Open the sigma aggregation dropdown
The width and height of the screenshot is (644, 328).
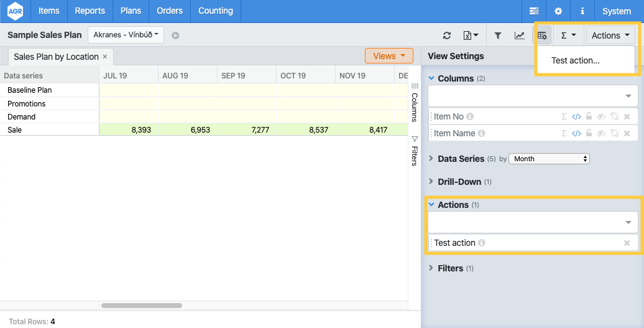click(x=568, y=35)
